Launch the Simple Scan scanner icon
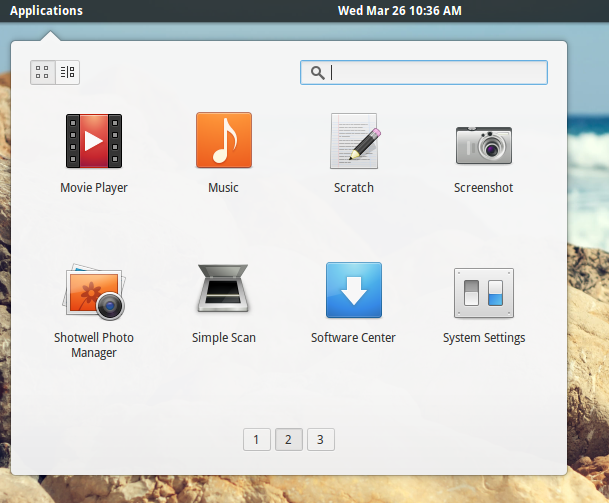This screenshot has width=609, height=503. tap(223, 288)
